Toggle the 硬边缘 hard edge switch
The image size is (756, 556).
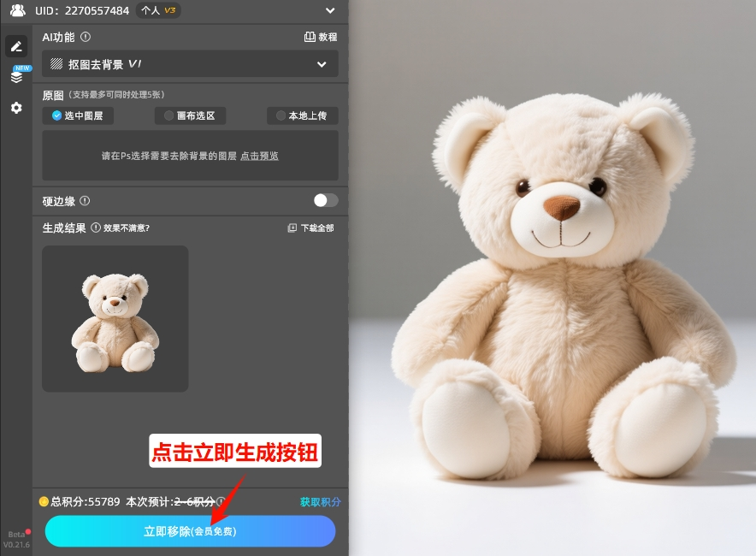[326, 201]
